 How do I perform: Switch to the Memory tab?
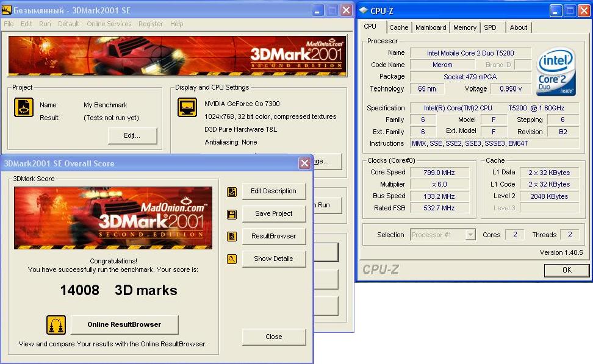point(465,27)
